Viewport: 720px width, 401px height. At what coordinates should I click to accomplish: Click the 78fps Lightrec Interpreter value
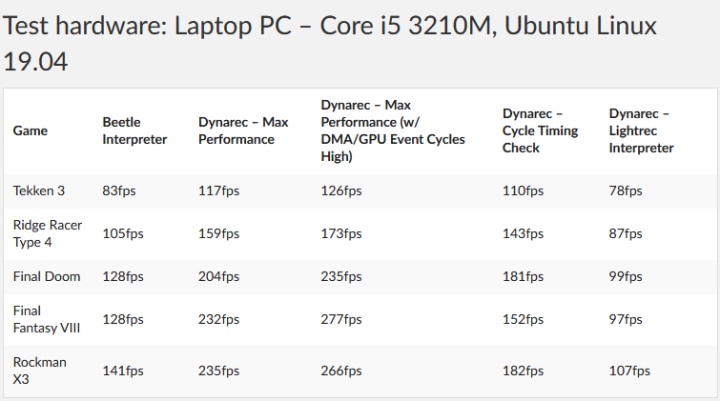625,191
